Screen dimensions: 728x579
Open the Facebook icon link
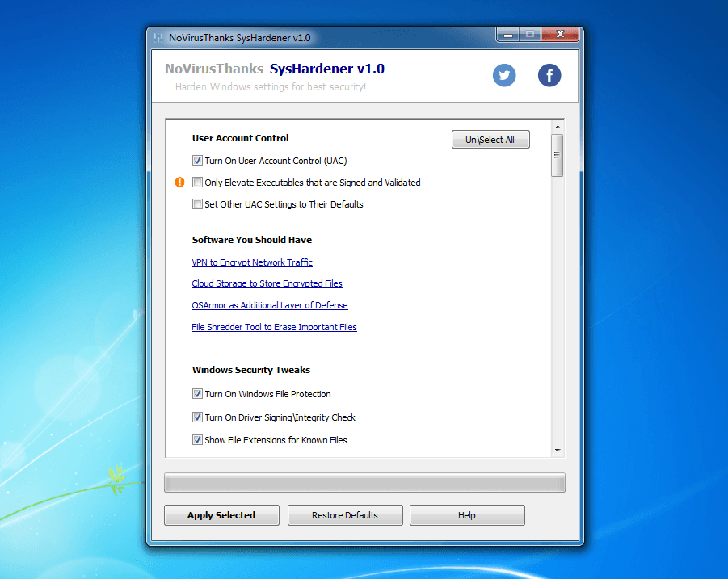[549, 75]
